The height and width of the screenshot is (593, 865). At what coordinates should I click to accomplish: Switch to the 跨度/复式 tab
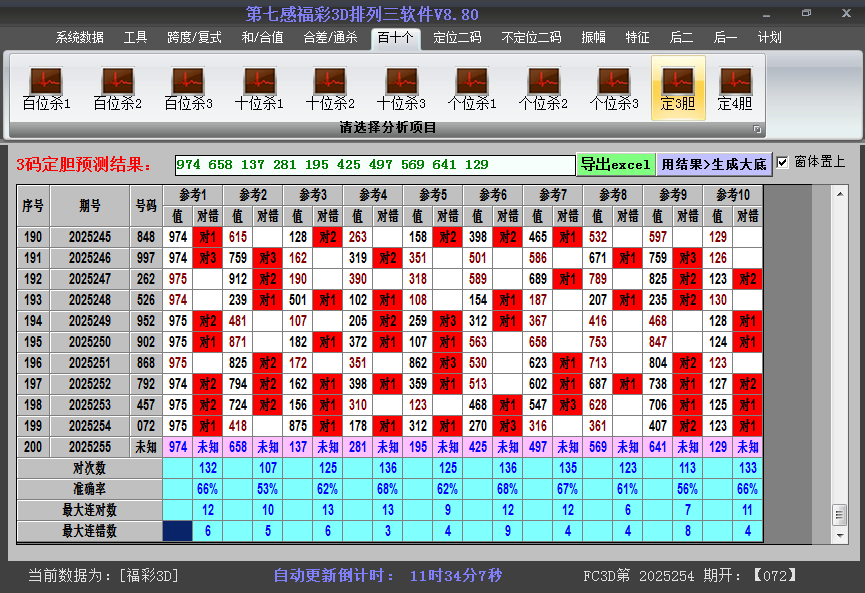tap(194, 38)
